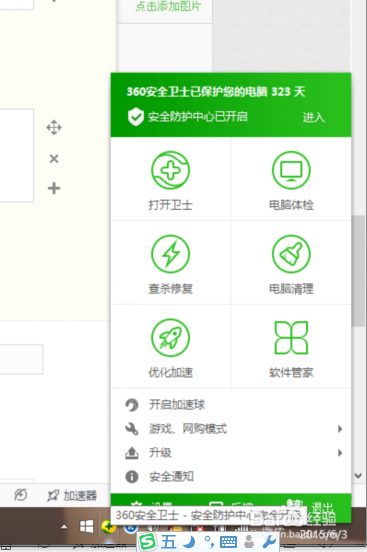367x552 pixels.
Task: Click the four-arrow move icon
Action: coord(54,127)
